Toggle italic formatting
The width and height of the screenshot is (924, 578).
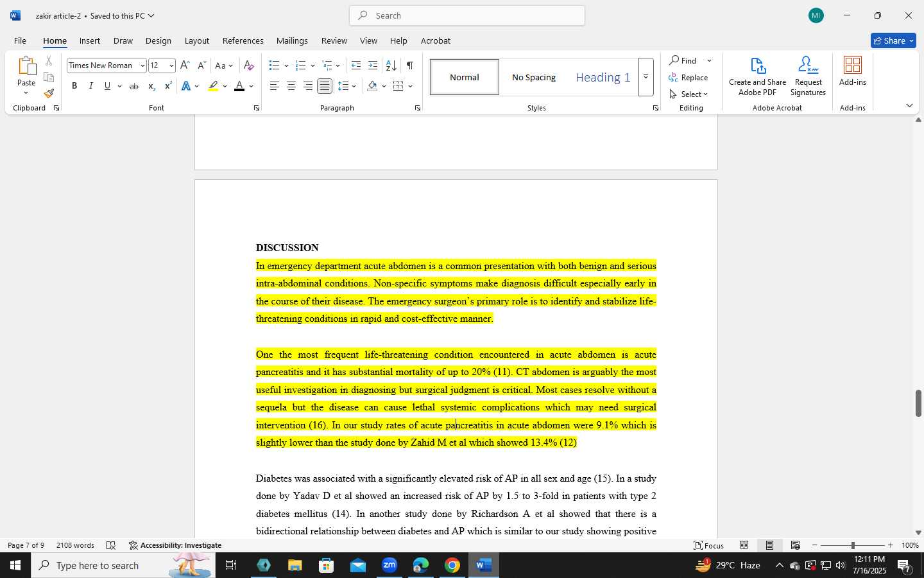(90, 86)
